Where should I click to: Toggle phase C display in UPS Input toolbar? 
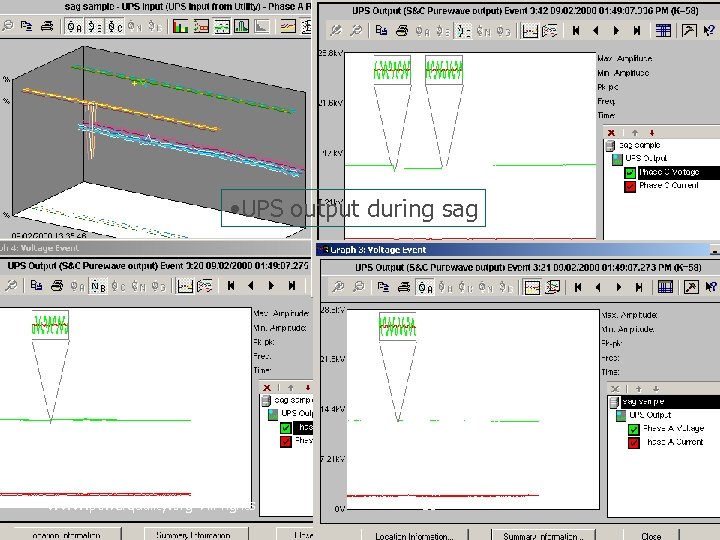(x=115, y=27)
